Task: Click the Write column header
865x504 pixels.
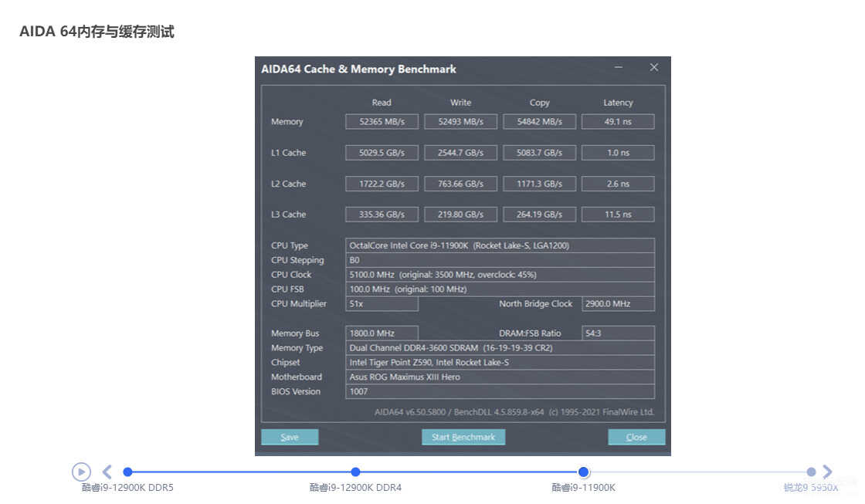Action: (460, 103)
